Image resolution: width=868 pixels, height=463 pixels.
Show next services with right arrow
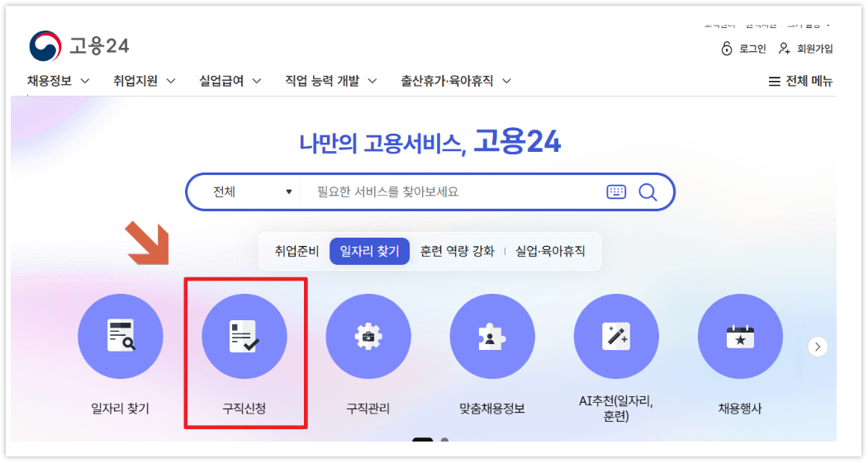point(818,347)
